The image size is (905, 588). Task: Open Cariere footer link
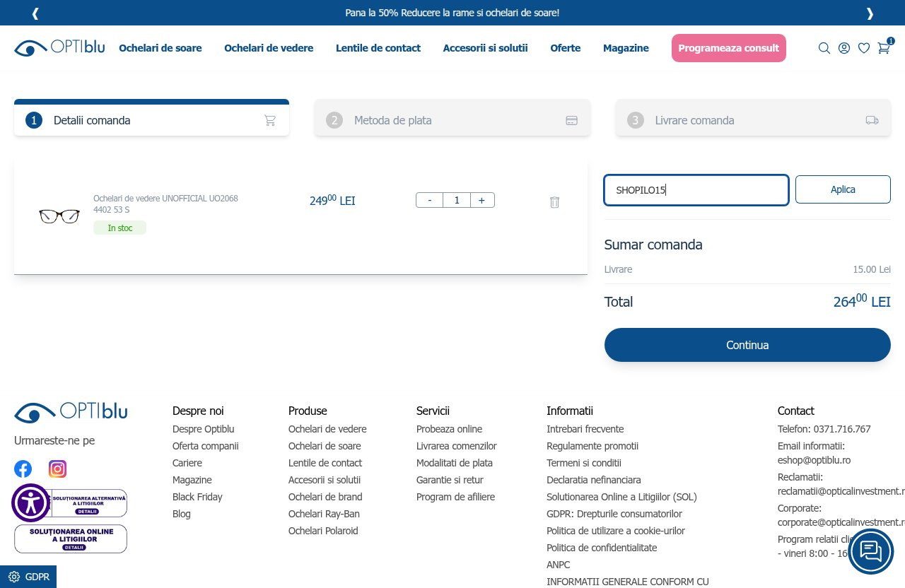(187, 463)
